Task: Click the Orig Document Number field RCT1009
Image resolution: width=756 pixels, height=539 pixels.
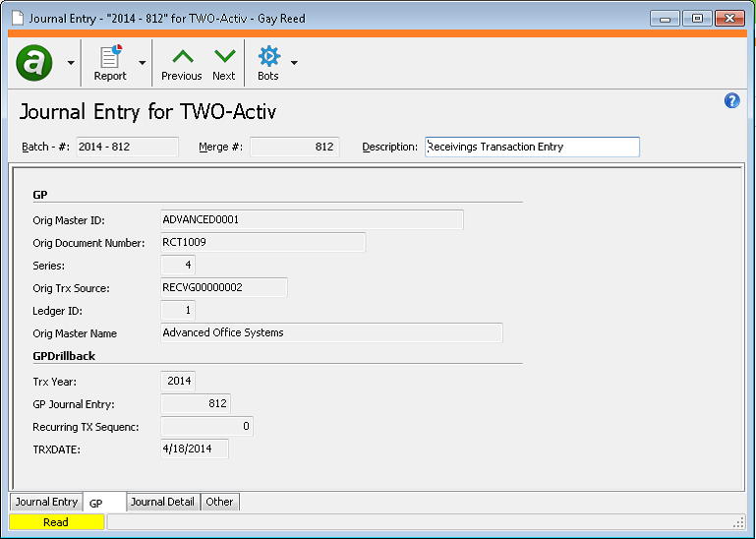Action: point(262,242)
